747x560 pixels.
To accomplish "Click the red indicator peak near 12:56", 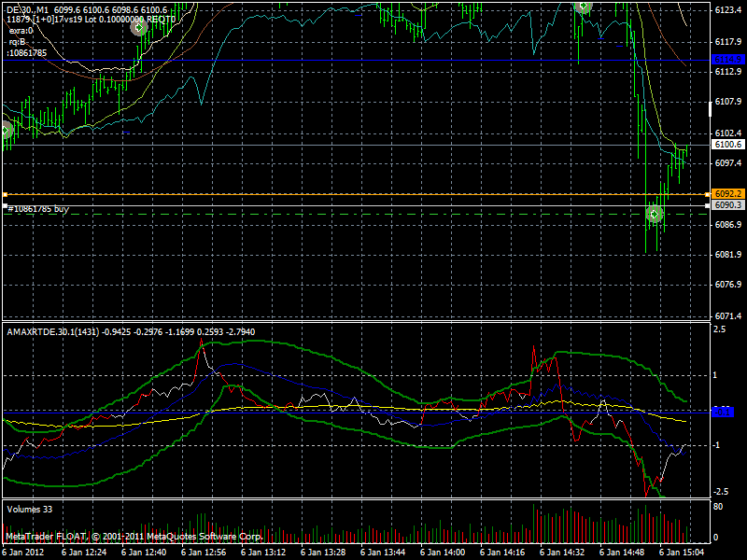I will coord(201,344).
